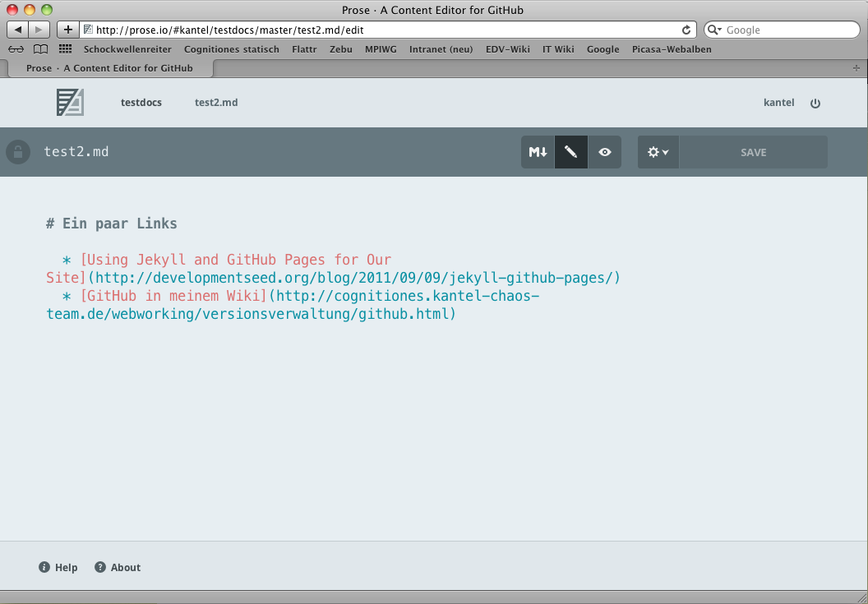Focus the browser address bar

pos(387,30)
